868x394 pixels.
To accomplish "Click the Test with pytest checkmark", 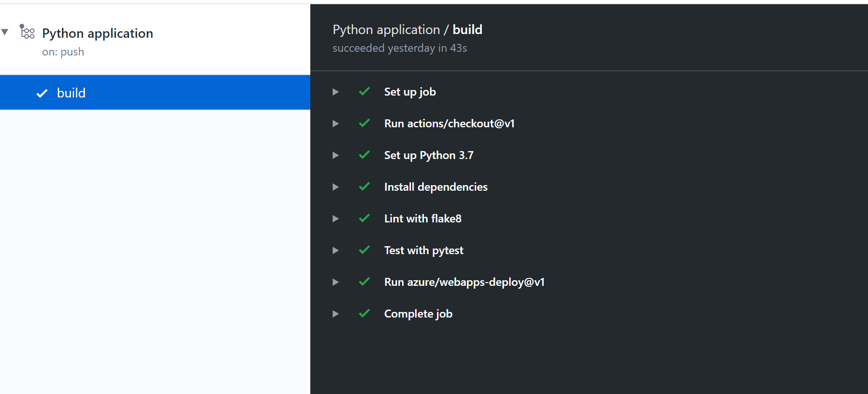I will click(x=364, y=250).
